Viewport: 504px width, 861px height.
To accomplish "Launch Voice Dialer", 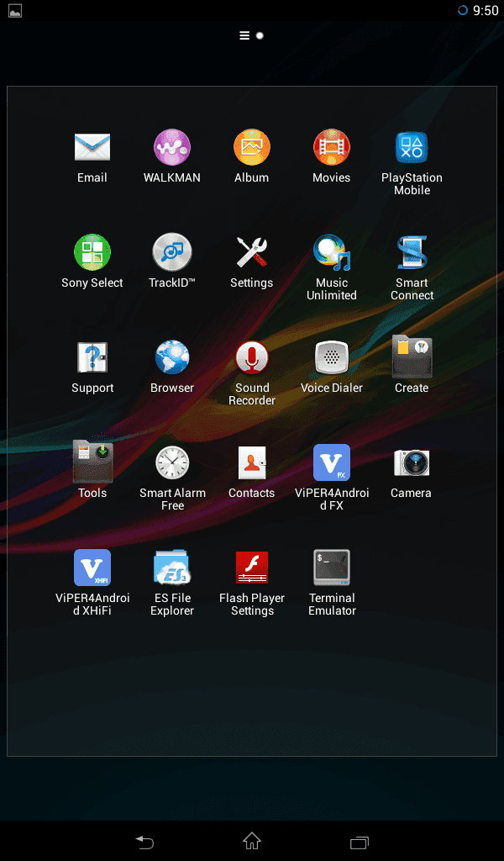I will 331,357.
